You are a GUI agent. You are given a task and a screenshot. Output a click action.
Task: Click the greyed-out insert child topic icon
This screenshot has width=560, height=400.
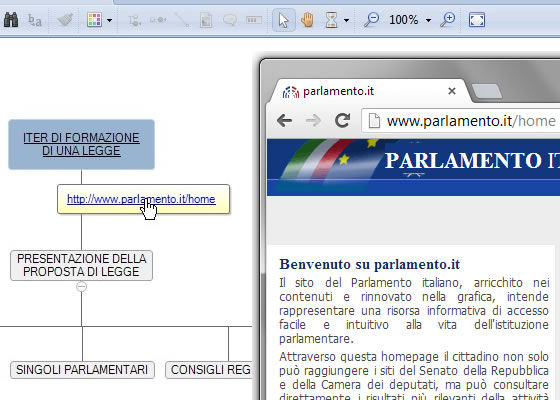pyautogui.click(x=135, y=20)
